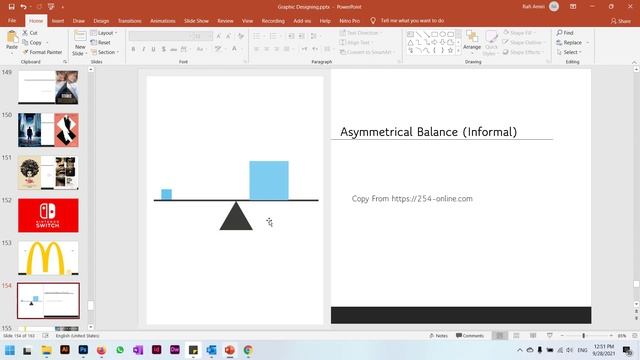This screenshot has width=640, height=360.
Task: Toggle Normal view button in status bar
Action: point(500,336)
